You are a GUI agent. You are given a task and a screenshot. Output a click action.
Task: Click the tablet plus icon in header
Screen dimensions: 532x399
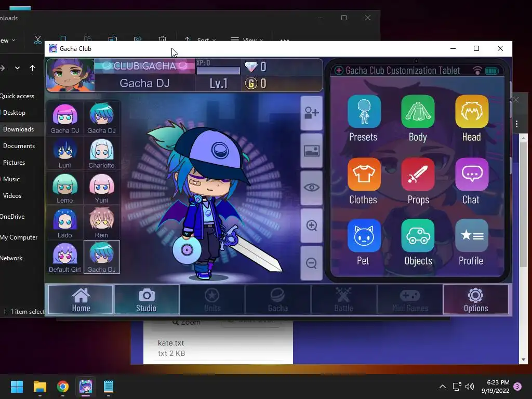coord(339,71)
